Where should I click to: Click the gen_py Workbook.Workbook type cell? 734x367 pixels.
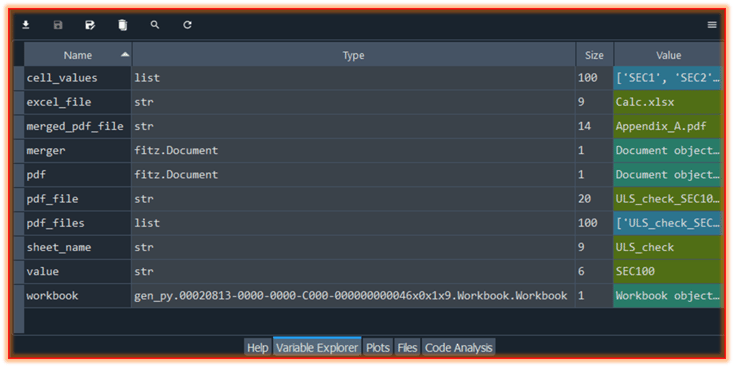click(x=353, y=296)
